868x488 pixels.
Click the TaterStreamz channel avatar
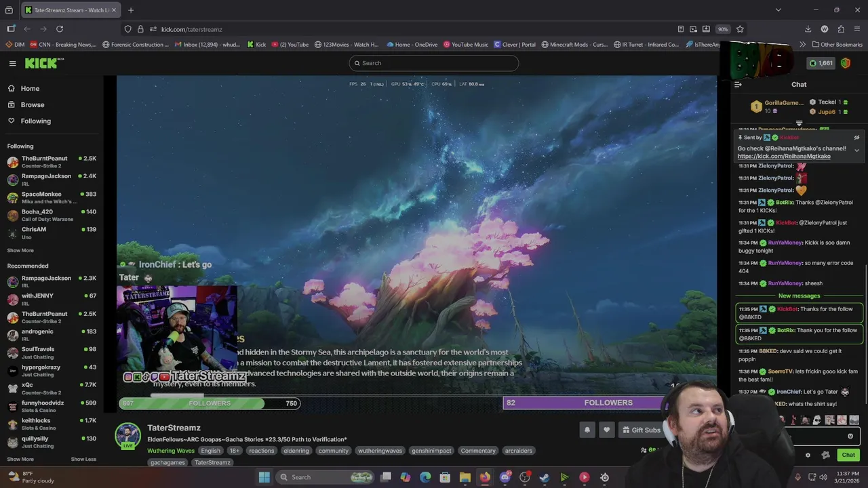point(127,436)
